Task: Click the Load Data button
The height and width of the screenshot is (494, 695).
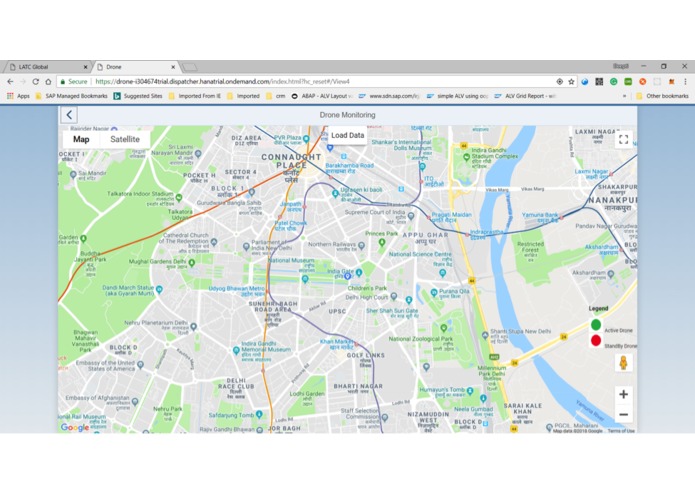Action: pos(348,136)
